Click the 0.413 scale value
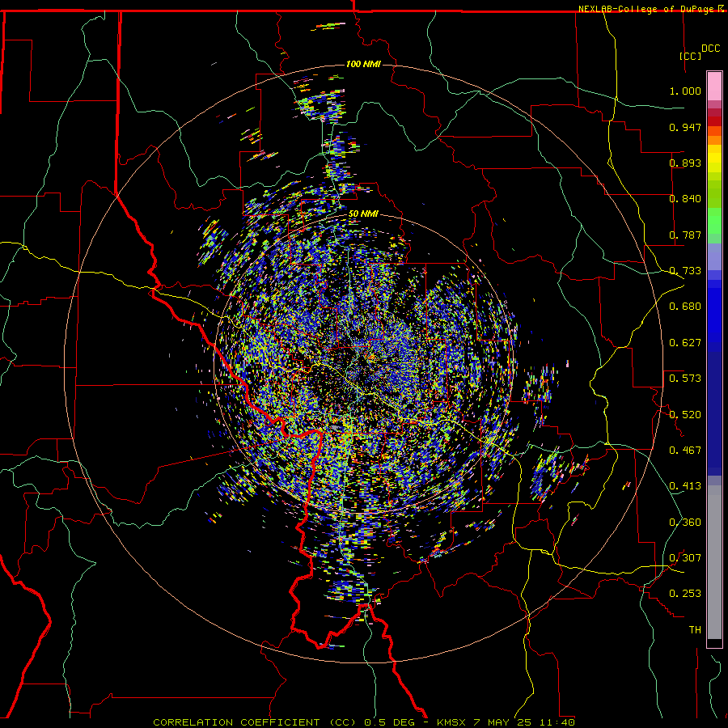Viewport: 728px width, 728px height. coord(685,486)
